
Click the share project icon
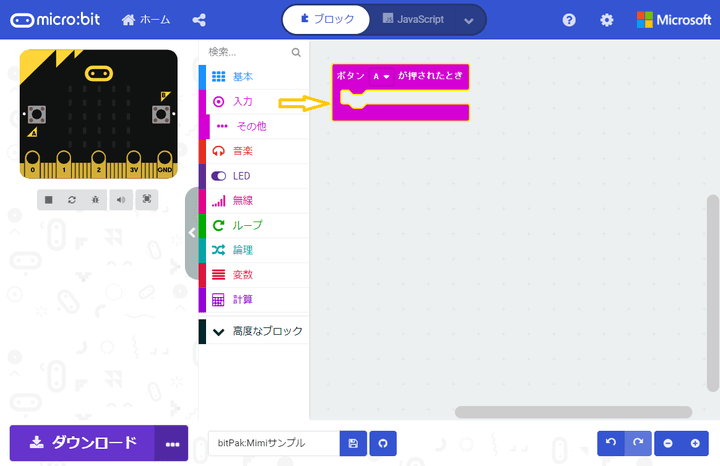(199, 20)
